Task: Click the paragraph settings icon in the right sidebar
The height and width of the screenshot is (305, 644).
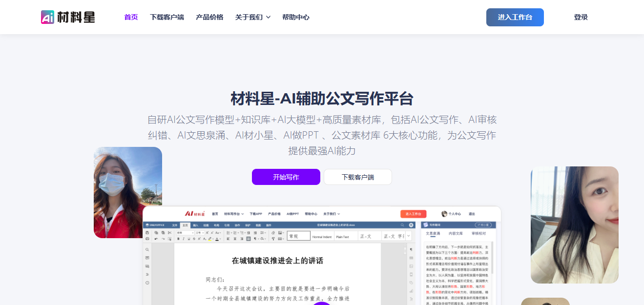Action: tap(411, 249)
